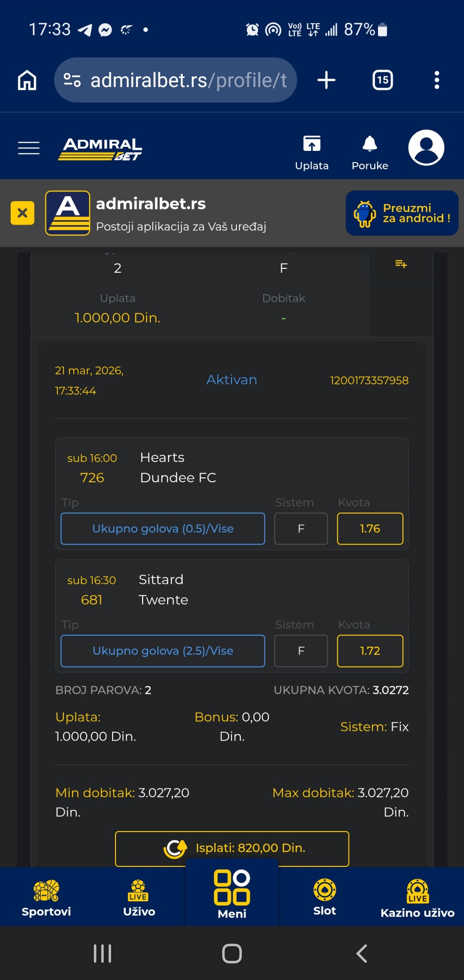
Task: Select Ukupno golova (0.5)/Vise tip for Hearts
Action: pyautogui.click(x=163, y=529)
